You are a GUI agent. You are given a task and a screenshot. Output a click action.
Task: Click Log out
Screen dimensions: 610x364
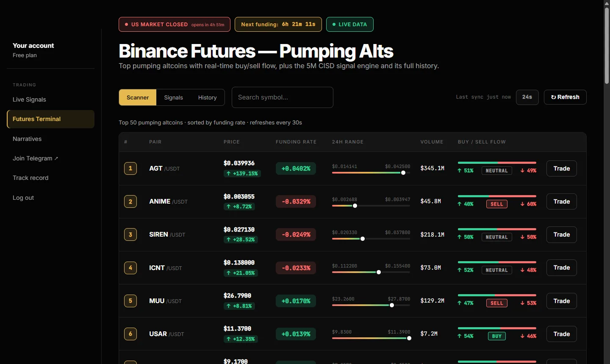[x=23, y=198]
